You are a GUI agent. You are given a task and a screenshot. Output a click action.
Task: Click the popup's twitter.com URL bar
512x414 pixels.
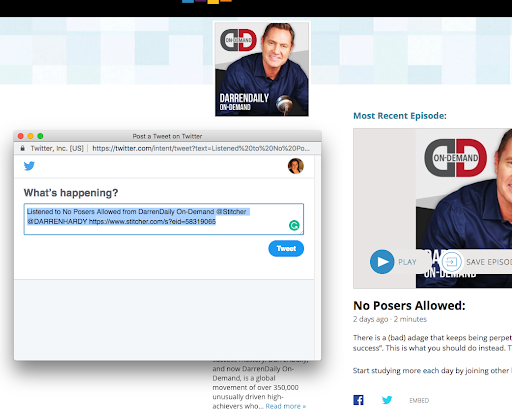[x=201, y=148]
